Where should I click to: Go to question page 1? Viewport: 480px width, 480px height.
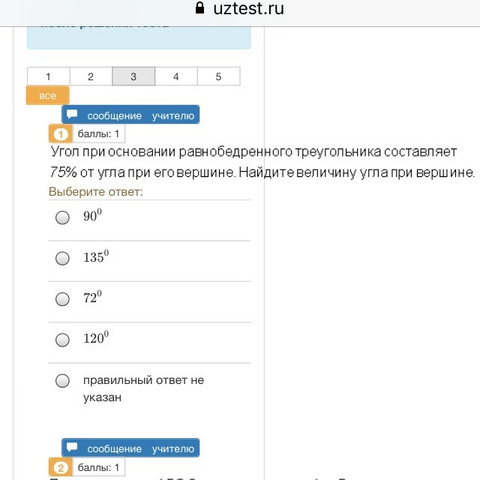pyautogui.click(x=48, y=76)
